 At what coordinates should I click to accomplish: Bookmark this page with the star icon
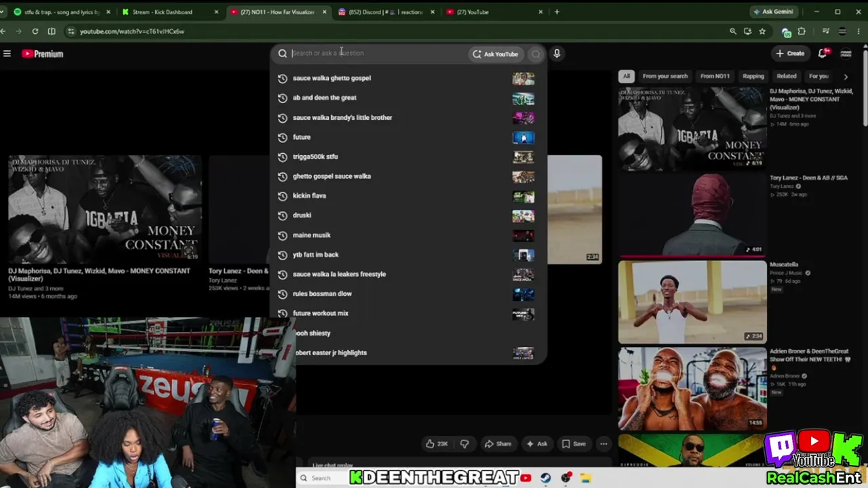(x=762, y=31)
